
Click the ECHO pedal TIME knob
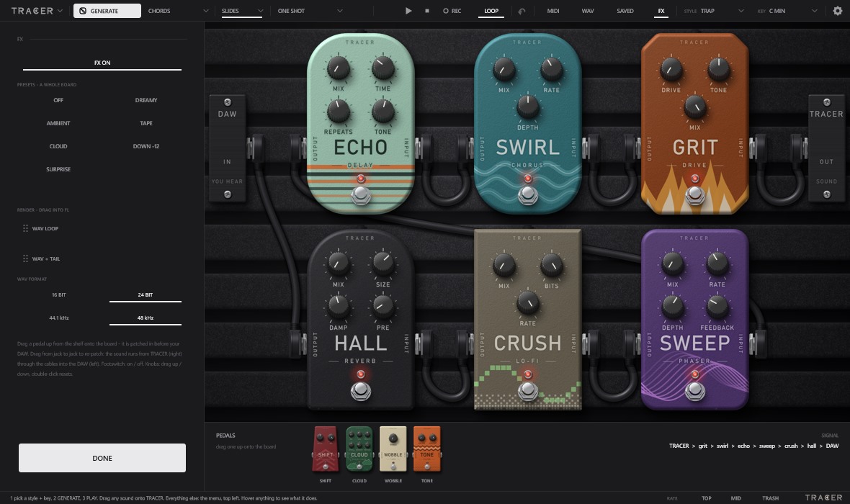[382, 69]
